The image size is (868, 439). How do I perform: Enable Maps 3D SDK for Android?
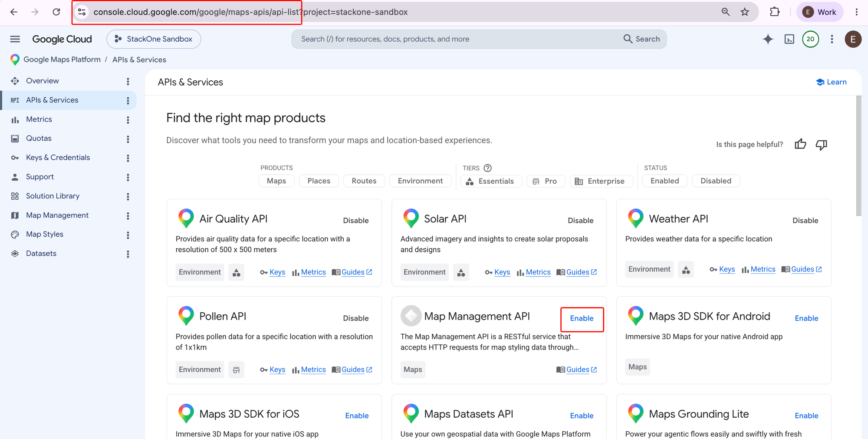806,318
